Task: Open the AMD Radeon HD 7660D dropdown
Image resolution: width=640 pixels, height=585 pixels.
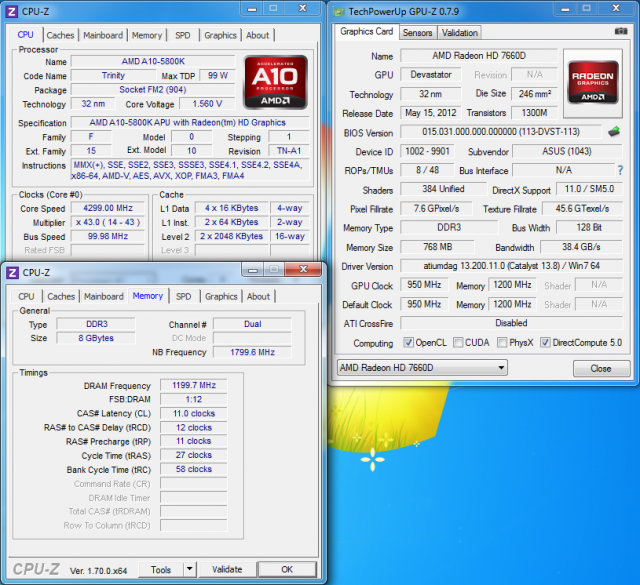Action: click(x=422, y=367)
